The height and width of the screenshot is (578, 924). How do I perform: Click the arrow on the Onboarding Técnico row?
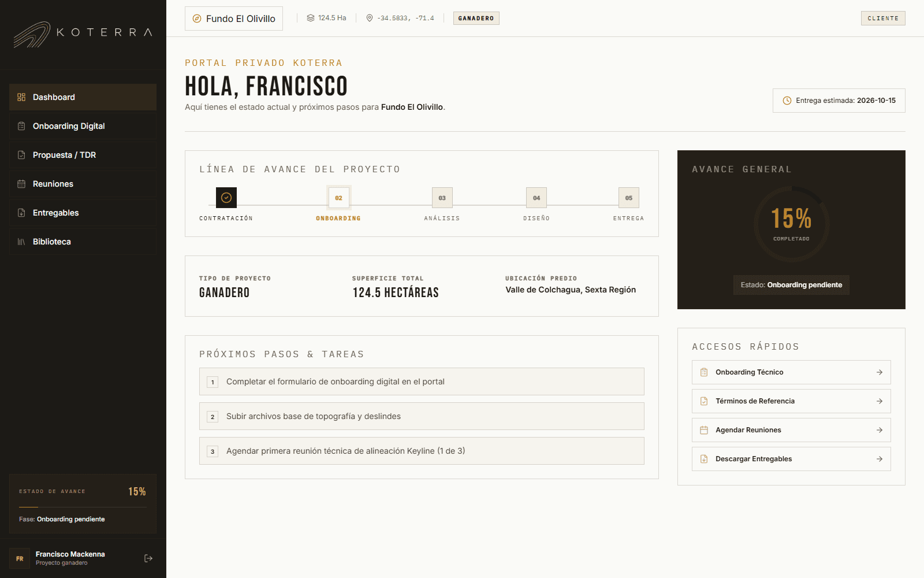pyautogui.click(x=880, y=372)
